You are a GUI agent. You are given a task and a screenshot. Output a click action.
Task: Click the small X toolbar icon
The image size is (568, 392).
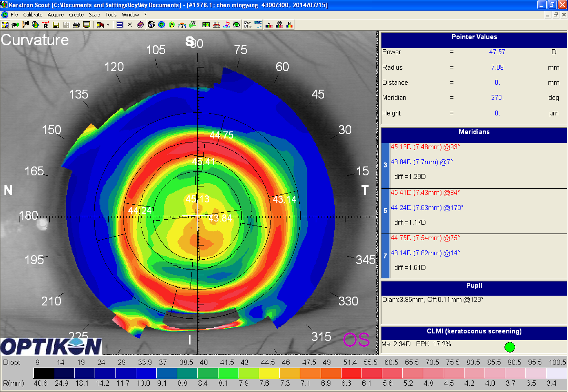coord(130,24)
